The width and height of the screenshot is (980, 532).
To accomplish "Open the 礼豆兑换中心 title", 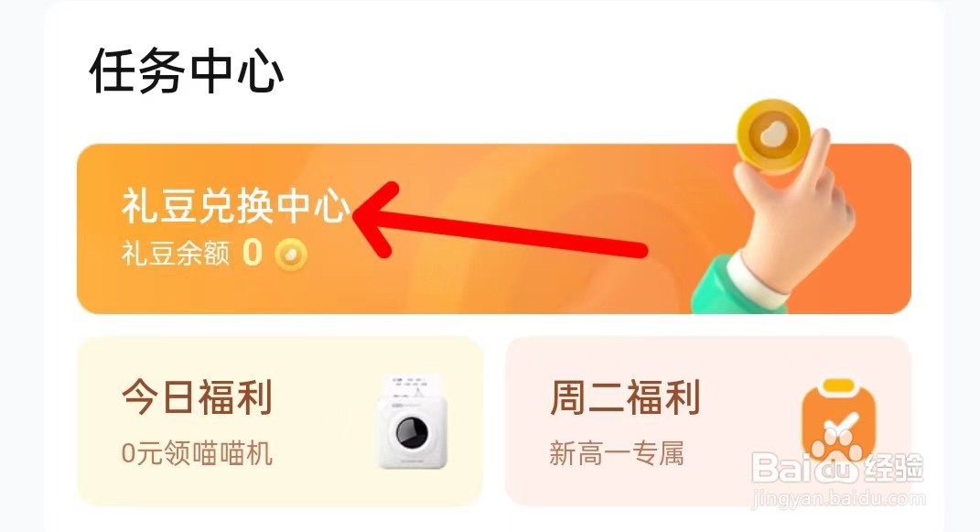I will [236, 206].
